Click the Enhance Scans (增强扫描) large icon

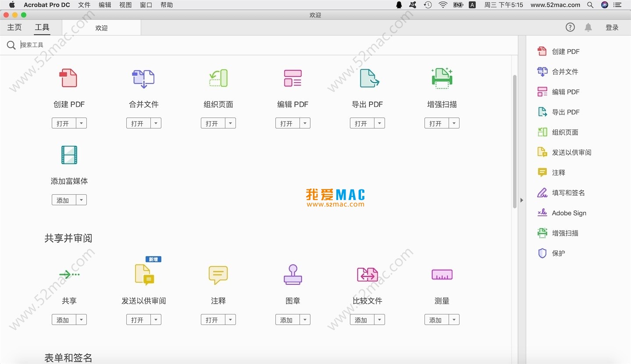[x=442, y=78]
